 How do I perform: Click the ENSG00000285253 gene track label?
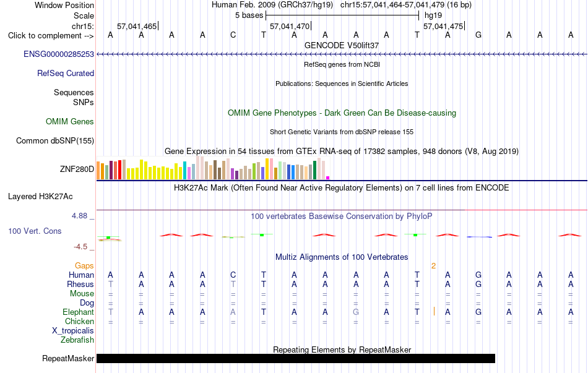(x=59, y=54)
